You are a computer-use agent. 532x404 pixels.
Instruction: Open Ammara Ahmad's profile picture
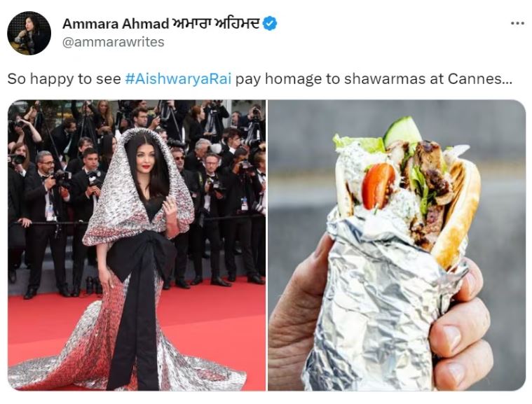coord(29,33)
